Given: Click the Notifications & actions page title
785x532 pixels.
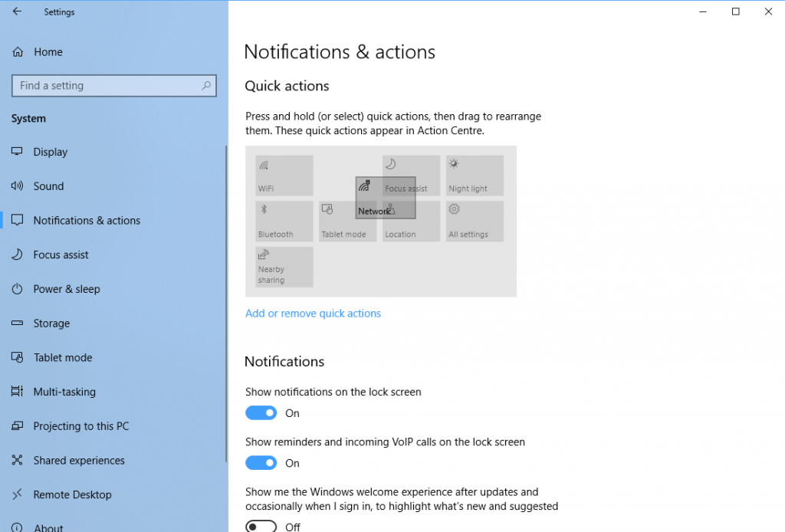Looking at the screenshot, I should point(340,52).
